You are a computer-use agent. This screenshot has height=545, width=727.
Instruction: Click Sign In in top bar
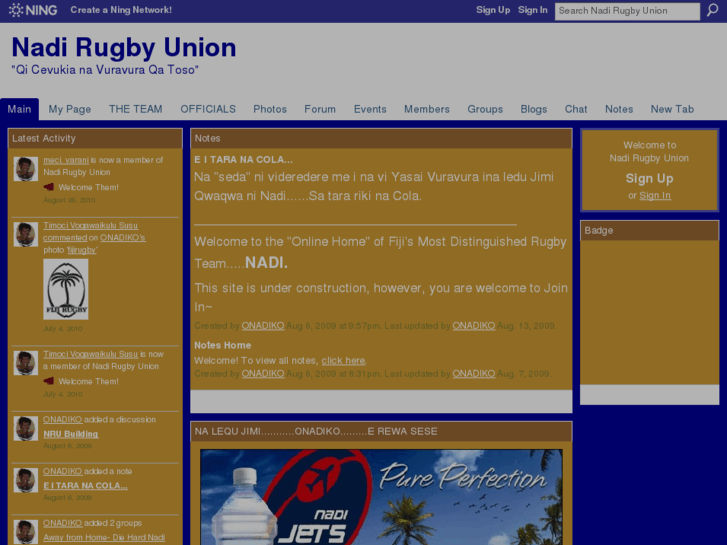pos(533,10)
